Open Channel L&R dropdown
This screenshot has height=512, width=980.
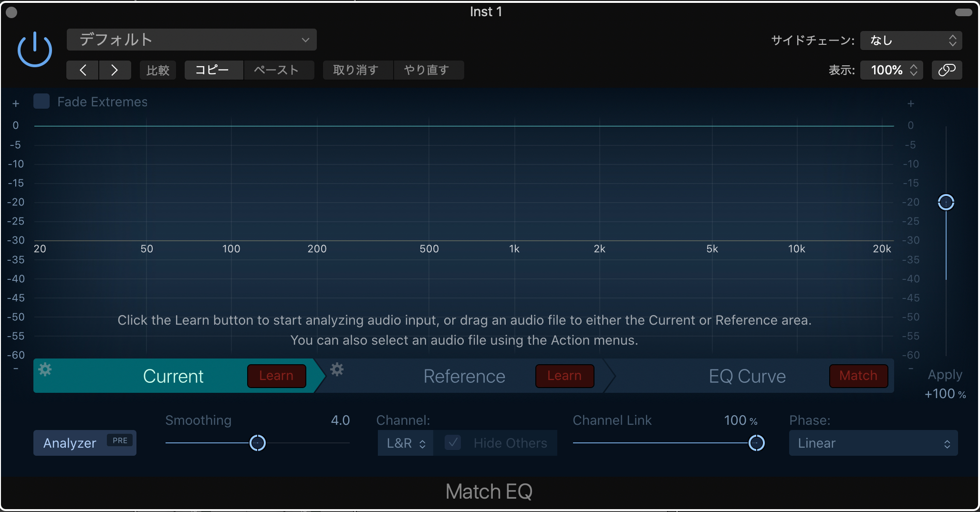point(406,443)
